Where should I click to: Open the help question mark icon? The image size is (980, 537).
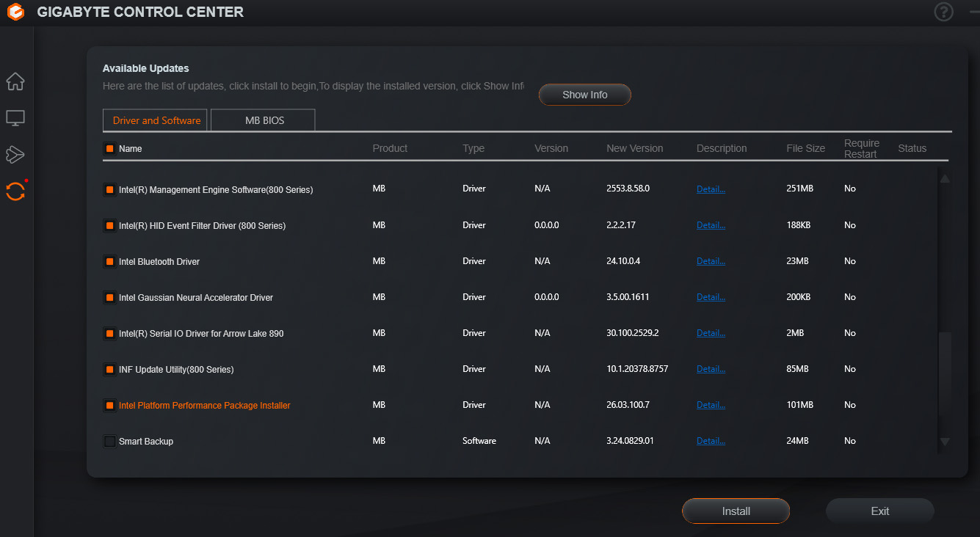[x=943, y=12]
